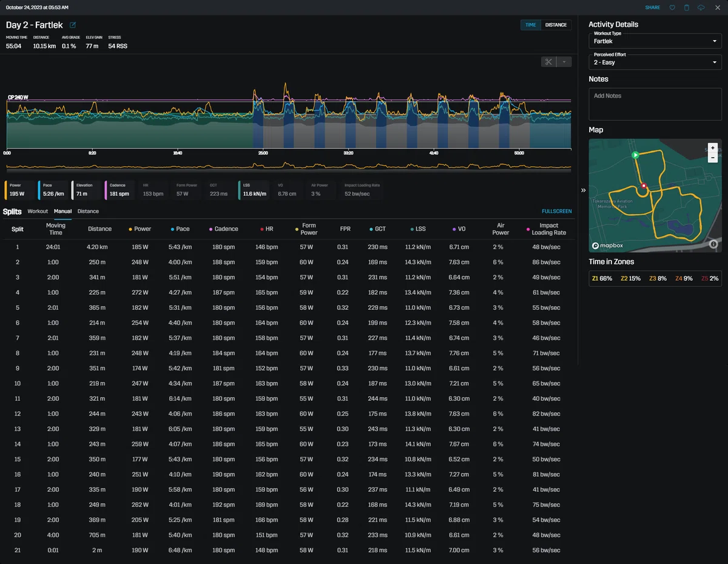
Task: Switch to the Distance splits tab
Action: [88, 211]
